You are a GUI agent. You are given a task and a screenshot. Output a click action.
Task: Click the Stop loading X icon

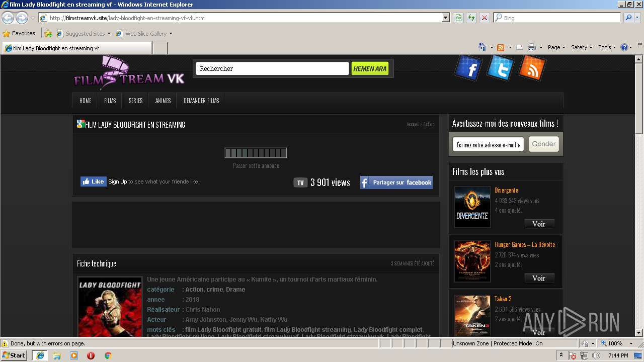pyautogui.click(x=485, y=18)
